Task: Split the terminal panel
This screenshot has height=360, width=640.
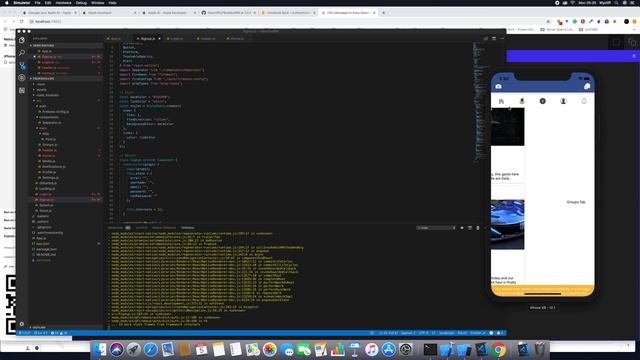Action: point(470,228)
